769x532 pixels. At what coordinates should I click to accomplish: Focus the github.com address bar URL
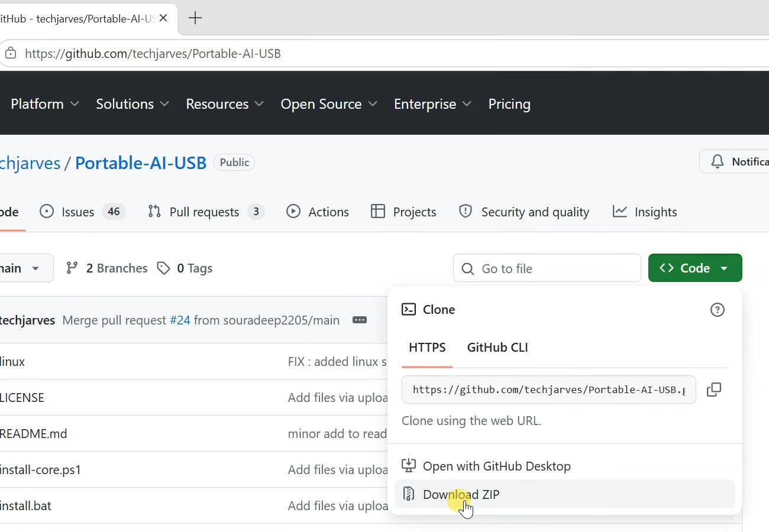153,54
